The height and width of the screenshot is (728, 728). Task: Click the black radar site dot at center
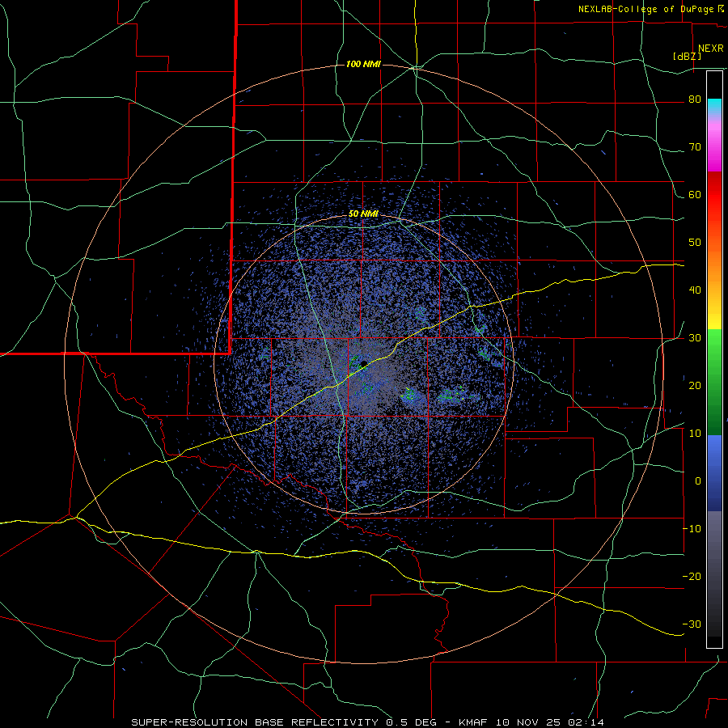363,363
